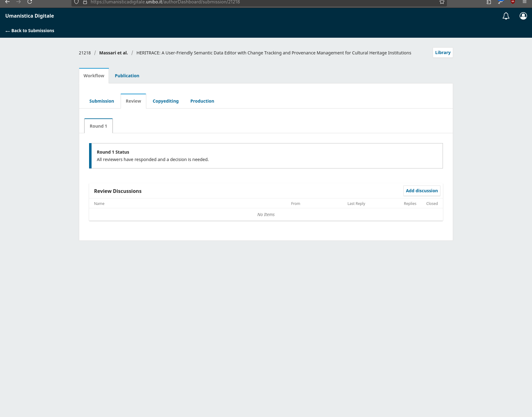Click the No Items placeholder text
Image resolution: width=532 pixels, height=417 pixels.
point(266,215)
